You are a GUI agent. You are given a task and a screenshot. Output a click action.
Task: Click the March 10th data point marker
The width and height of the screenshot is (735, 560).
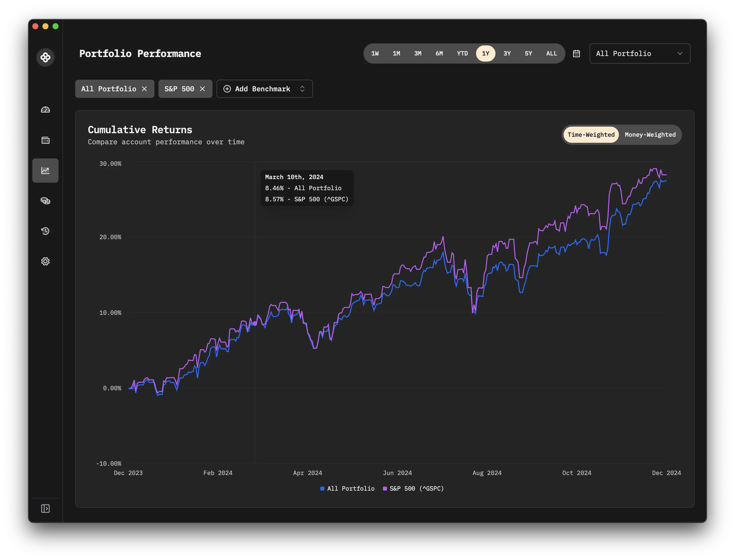point(255,323)
